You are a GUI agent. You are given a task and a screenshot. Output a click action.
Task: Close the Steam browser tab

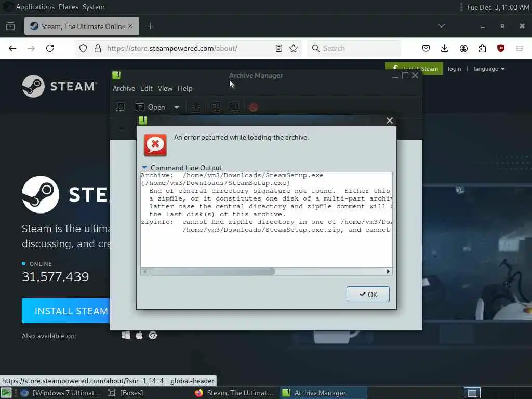[130, 26]
